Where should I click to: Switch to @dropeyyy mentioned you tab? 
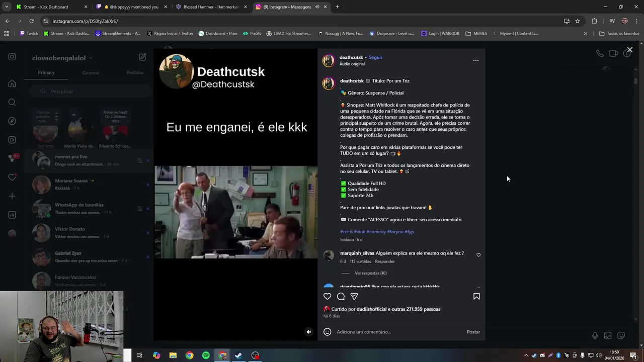point(131,7)
